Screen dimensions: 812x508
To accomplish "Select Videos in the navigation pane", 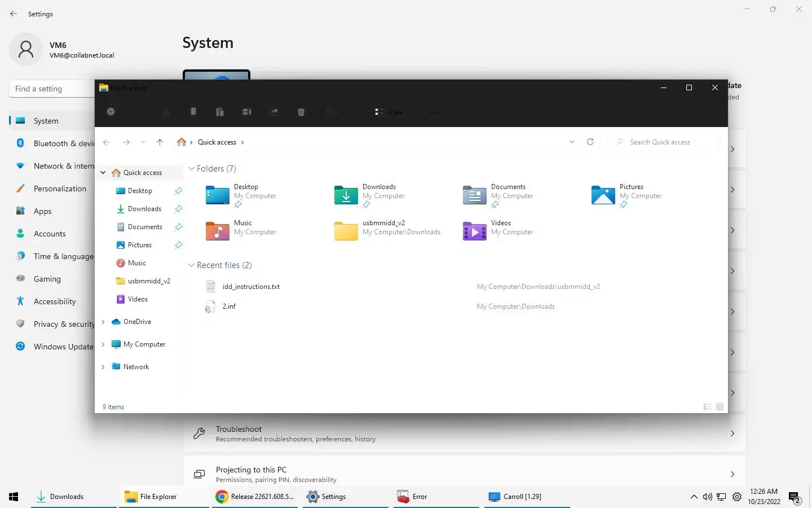I will pyautogui.click(x=138, y=299).
